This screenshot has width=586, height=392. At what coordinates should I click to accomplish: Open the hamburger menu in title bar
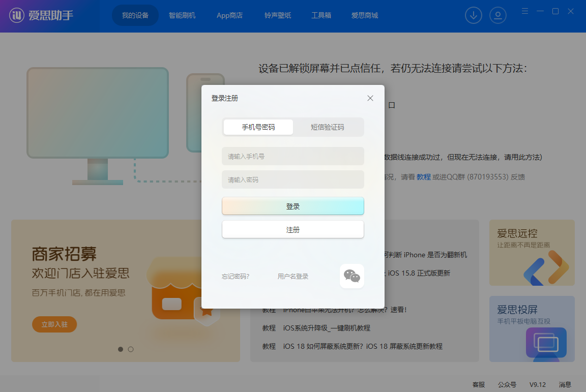point(525,11)
